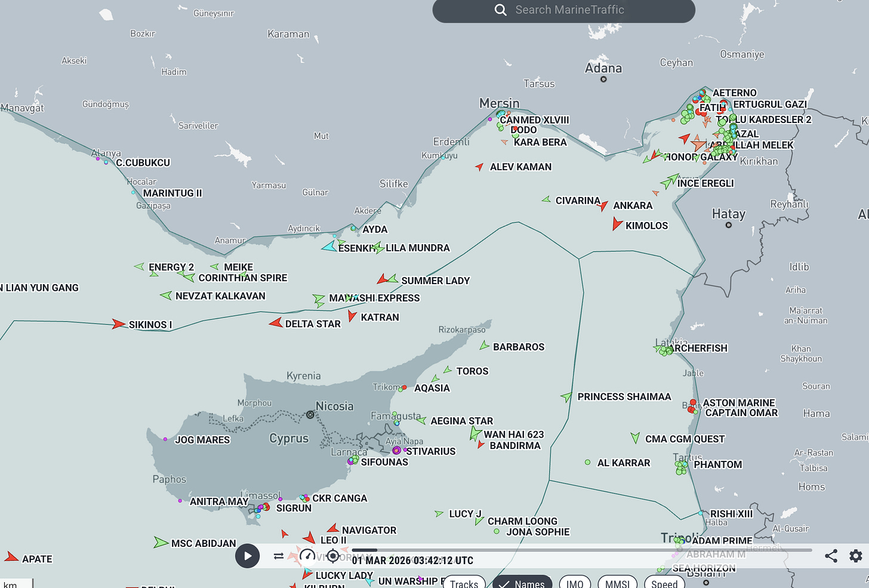The height and width of the screenshot is (588, 869).
Task: Click the RISHI XIII vessel label
Action: [731, 514]
